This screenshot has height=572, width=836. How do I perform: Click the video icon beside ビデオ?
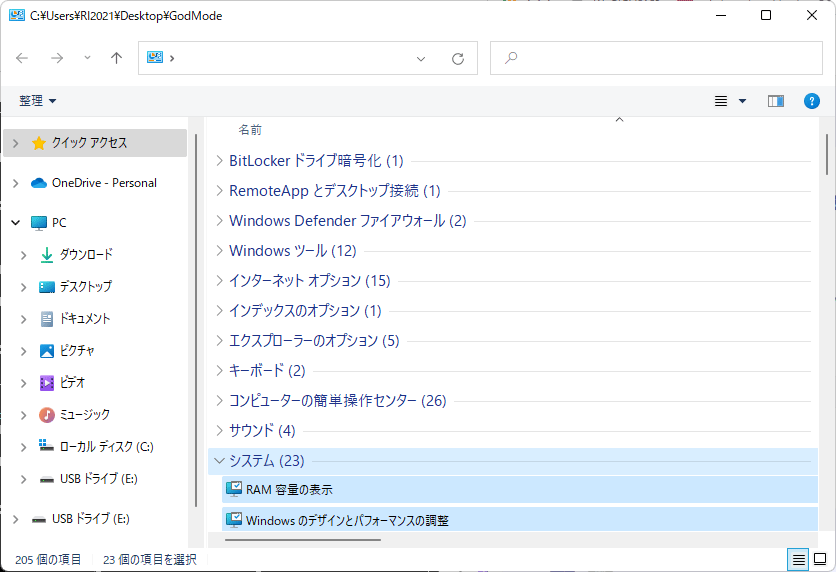pos(47,383)
